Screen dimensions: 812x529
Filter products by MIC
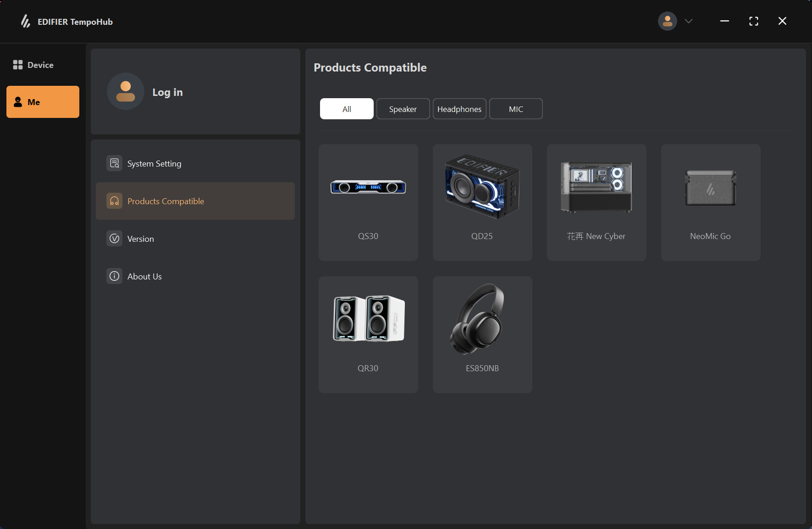[x=516, y=109]
